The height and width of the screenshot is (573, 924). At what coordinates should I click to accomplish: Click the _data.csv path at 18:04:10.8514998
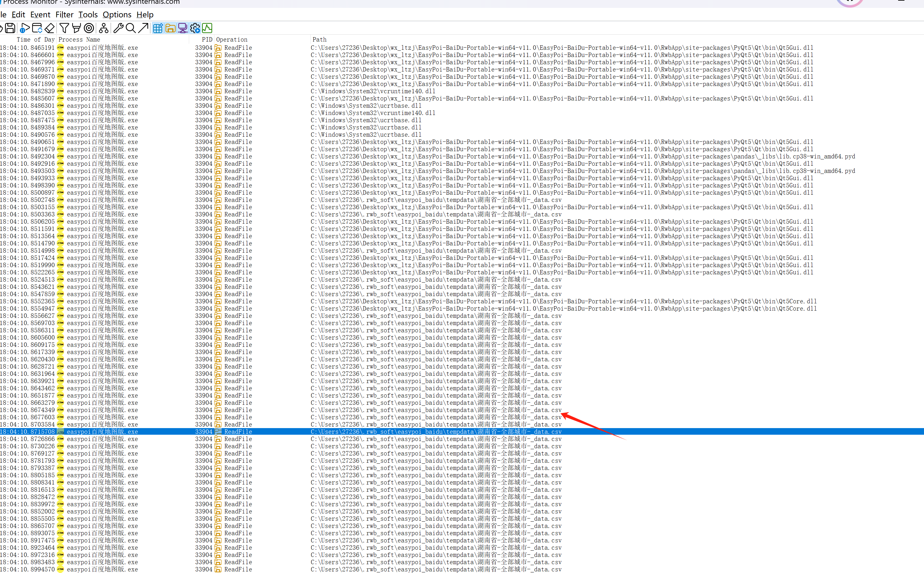point(436,250)
